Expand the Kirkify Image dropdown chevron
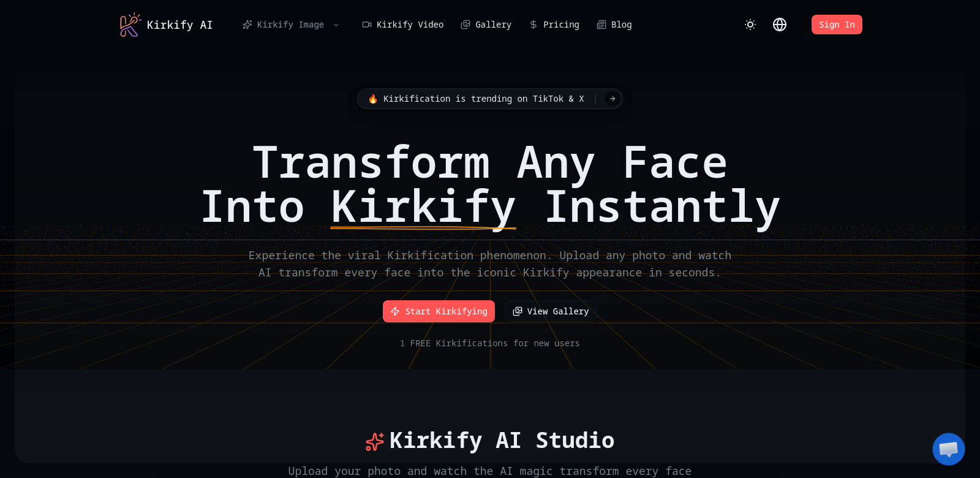This screenshot has width=980, height=478. pos(336,25)
